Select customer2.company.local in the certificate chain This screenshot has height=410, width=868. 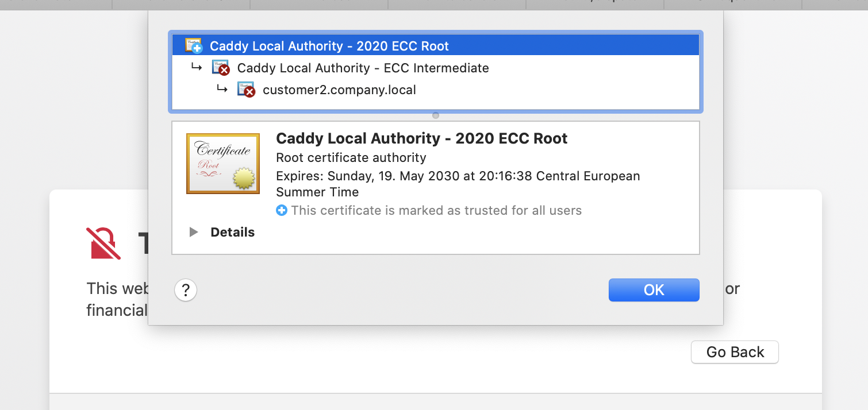coord(339,90)
